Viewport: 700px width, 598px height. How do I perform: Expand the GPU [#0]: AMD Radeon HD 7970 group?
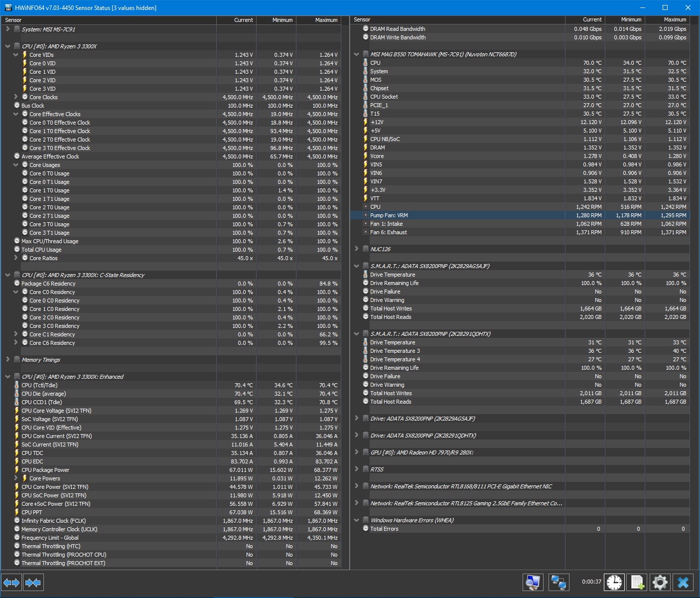(x=356, y=452)
